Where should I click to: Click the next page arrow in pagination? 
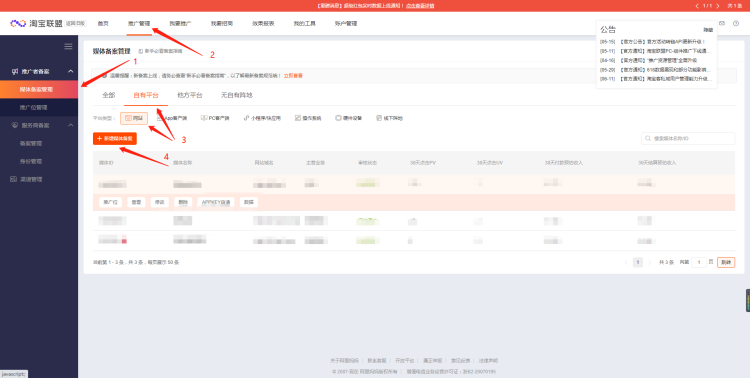pyautogui.click(x=649, y=262)
